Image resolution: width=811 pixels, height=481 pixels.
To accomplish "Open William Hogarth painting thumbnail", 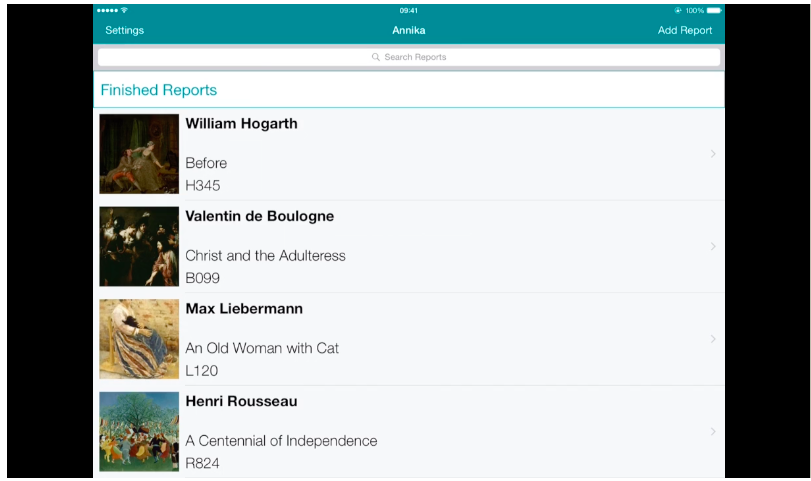I will pyautogui.click(x=139, y=154).
